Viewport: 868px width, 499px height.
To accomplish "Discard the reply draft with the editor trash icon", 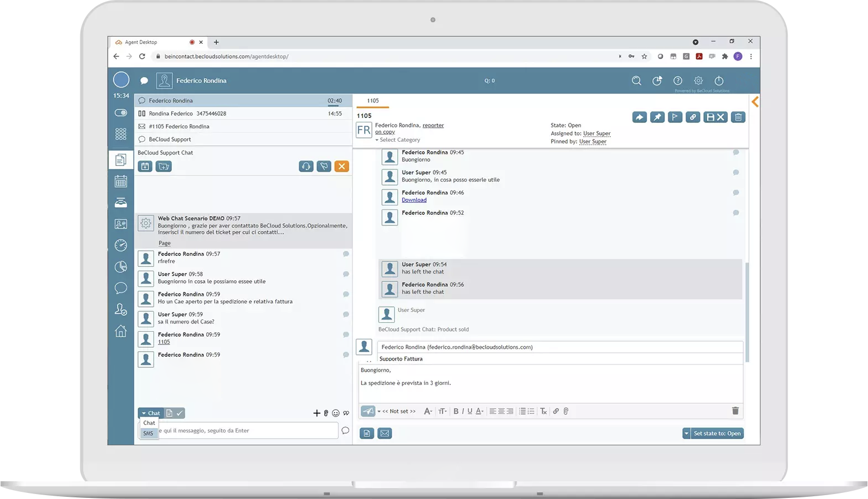I will tap(736, 411).
